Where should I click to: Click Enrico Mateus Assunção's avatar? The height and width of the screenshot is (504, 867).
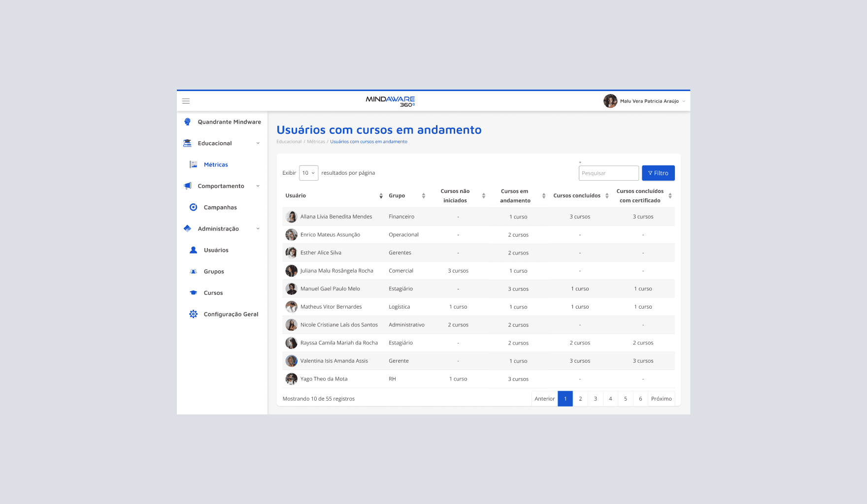point(292,235)
